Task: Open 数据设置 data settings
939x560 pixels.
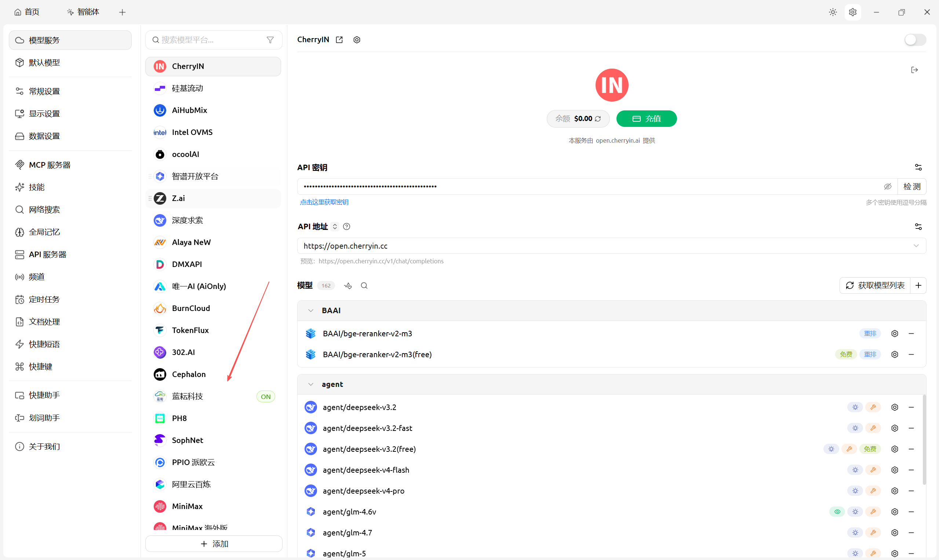Action: click(x=70, y=136)
